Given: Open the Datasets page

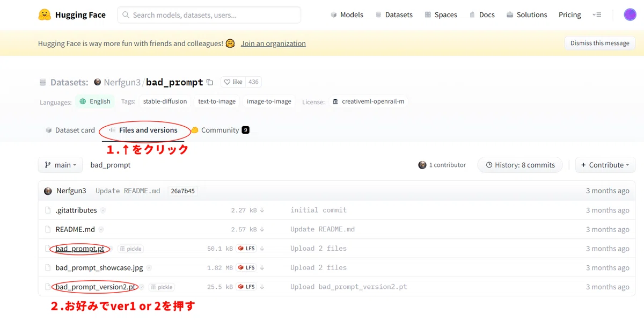Looking at the screenshot, I should click(x=394, y=14).
